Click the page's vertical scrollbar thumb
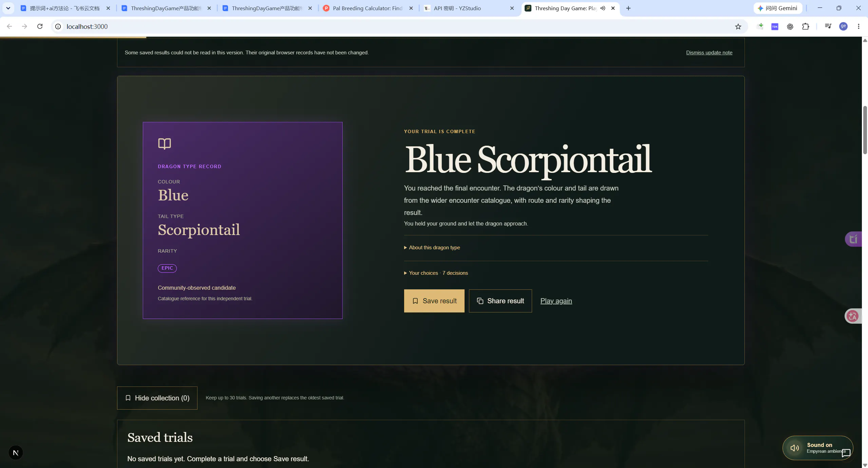Viewport: 868px width, 468px height. [x=865, y=130]
